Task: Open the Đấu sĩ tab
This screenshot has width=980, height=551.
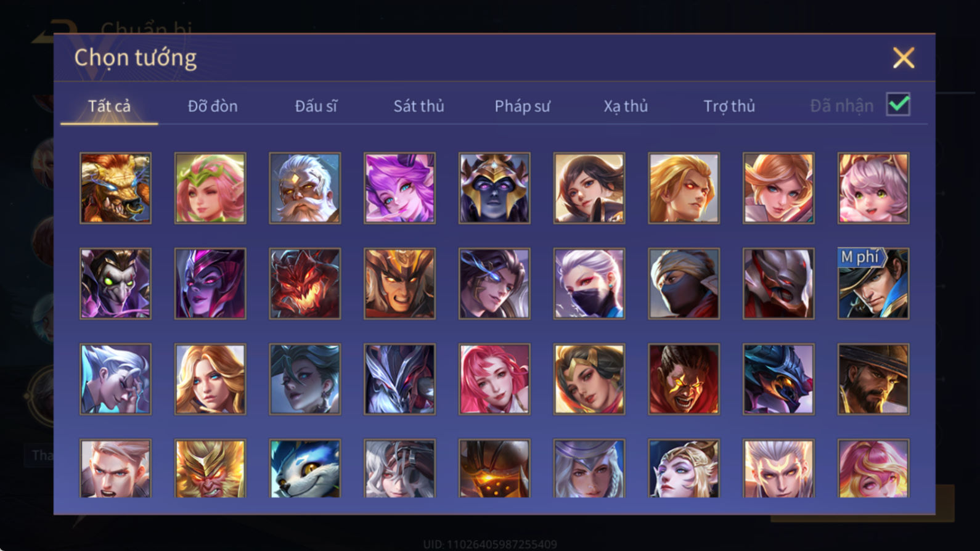Action: (x=316, y=106)
